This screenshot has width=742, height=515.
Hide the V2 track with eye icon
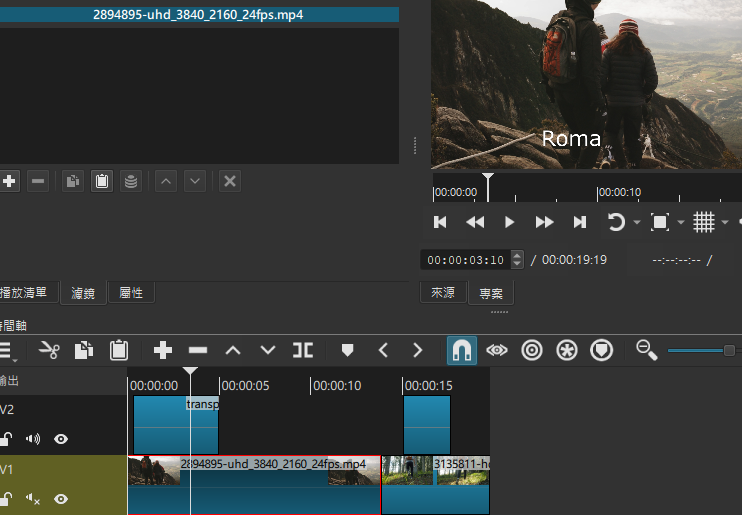(x=61, y=438)
